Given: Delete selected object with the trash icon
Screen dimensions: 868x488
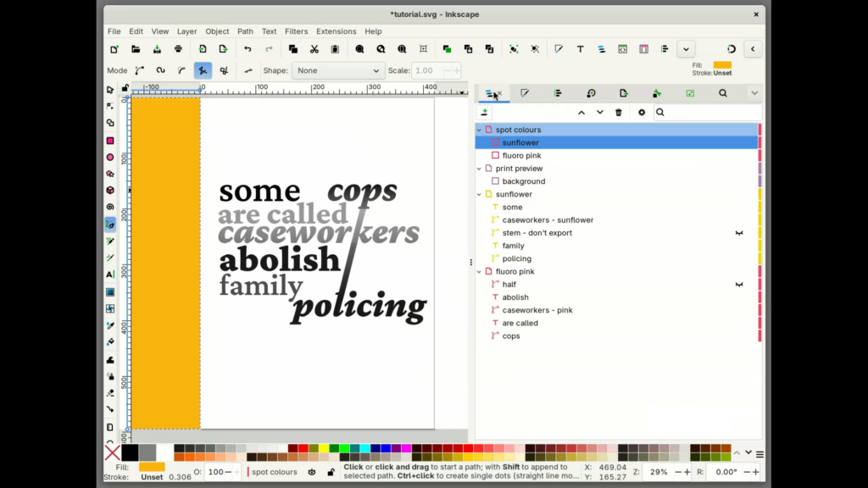Looking at the screenshot, I should click(x=619, y=112).
